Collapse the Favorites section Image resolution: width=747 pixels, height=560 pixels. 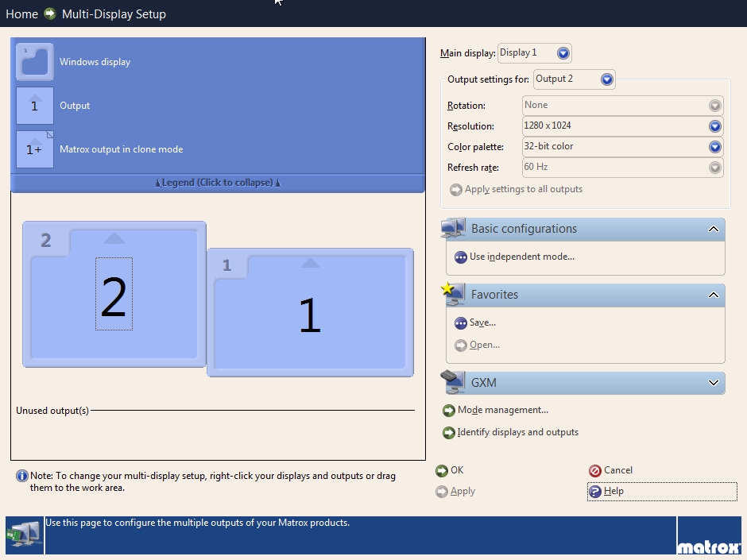click(x=713, y=295)
